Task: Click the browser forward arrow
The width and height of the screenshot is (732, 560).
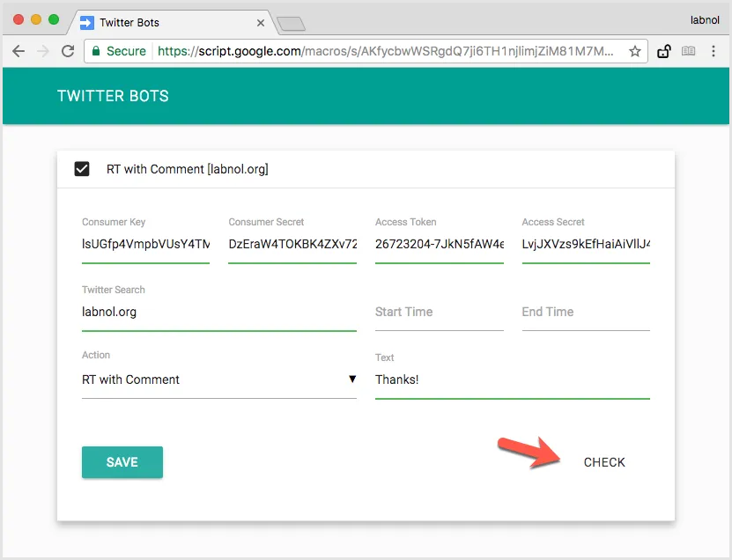Action: coord(42,51)
